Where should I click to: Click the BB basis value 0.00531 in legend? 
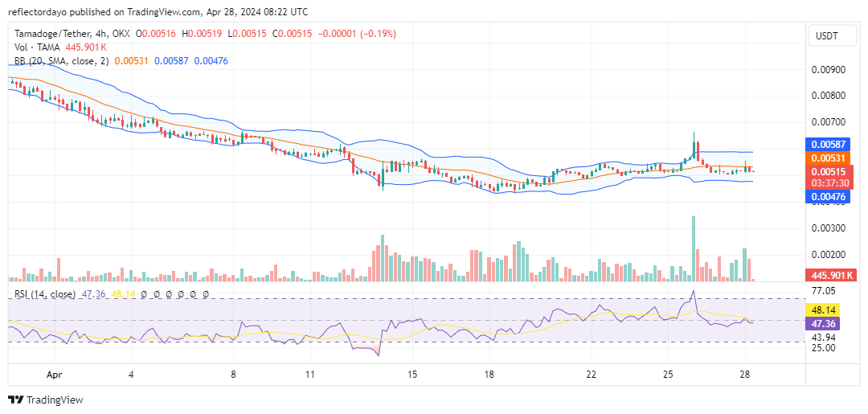click(x=131, y=61)
